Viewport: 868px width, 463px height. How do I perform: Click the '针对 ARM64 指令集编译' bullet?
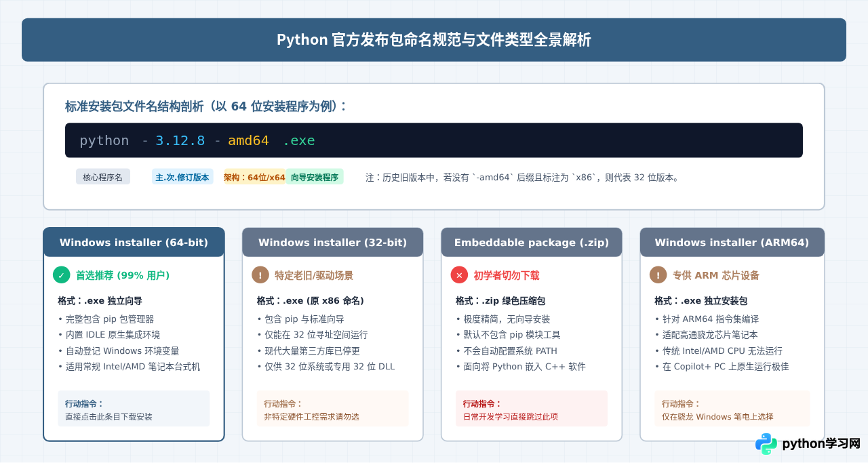(707, 319)
